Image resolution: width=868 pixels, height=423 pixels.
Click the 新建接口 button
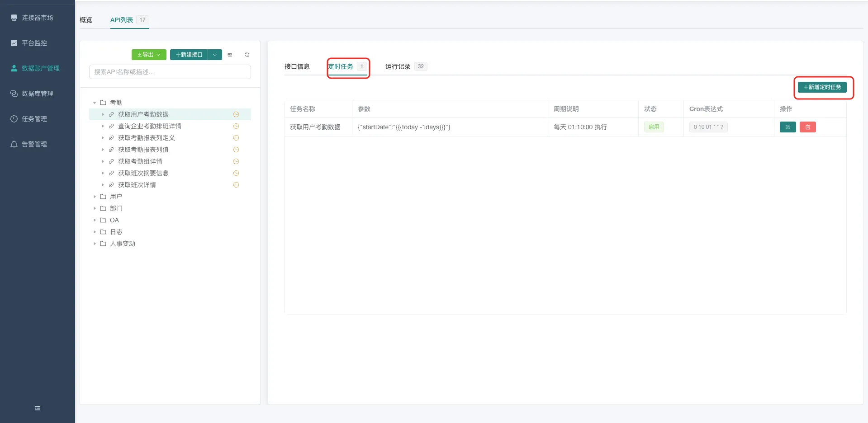[x=189, y=55]
